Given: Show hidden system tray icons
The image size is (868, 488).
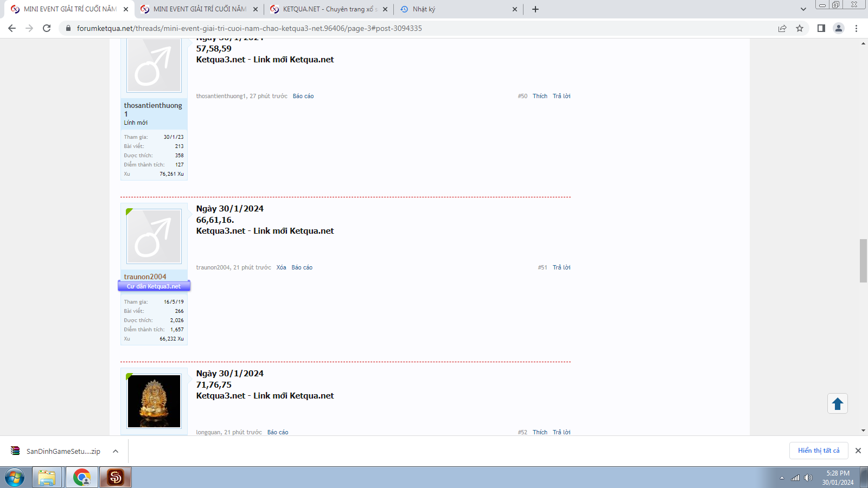Looking at the screenshot, I should 782,478.
